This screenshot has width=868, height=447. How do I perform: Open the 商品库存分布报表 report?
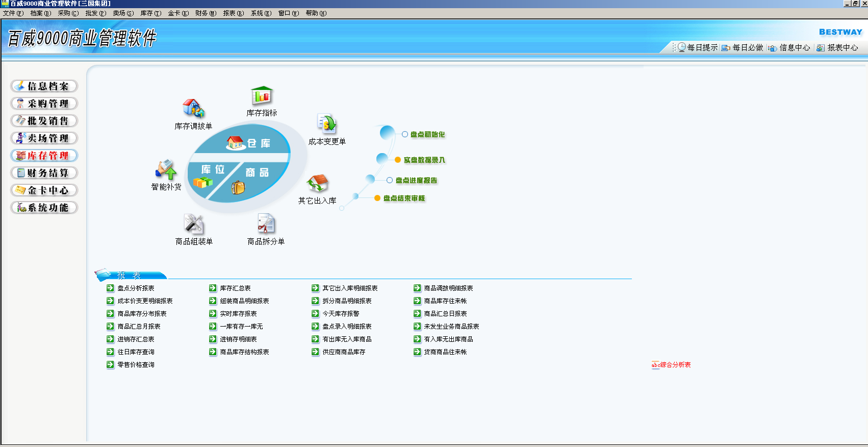142,314
